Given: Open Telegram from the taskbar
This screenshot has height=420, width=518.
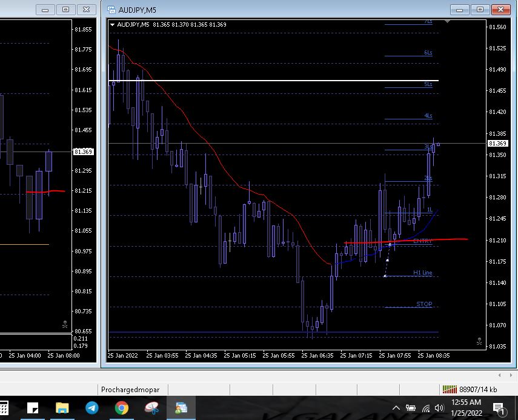Looking at the screenshot, I should click(92, 408).
